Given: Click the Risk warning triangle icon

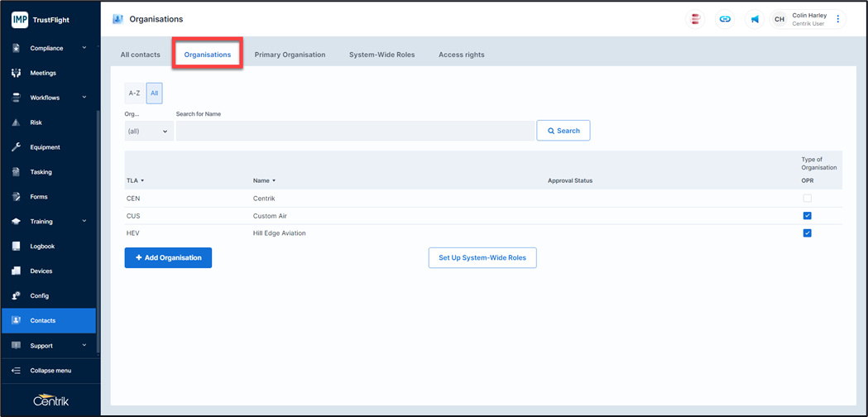Looking at the screenshot, I should [x=16, y=122].
